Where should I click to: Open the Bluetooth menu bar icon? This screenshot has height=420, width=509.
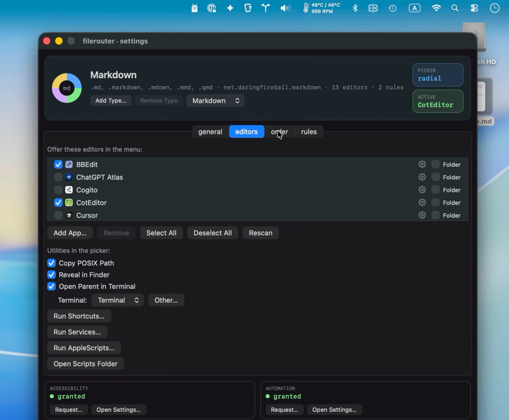click(355, 8)
